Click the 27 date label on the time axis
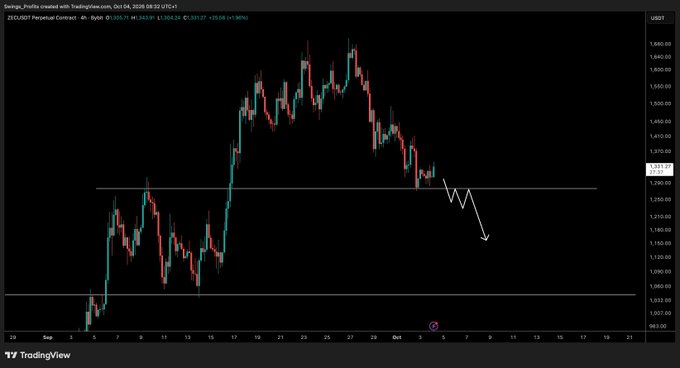The image size is (680, 368). tap(350, 337)
